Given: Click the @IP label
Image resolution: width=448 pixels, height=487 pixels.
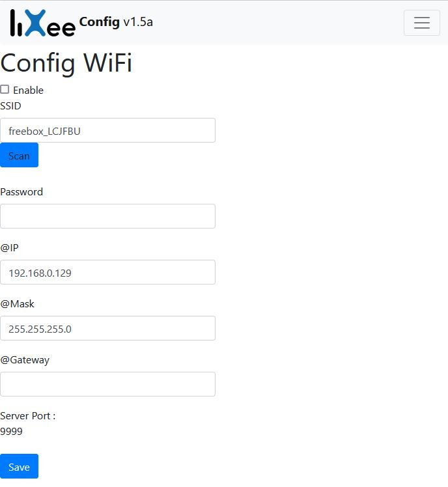Looking at the screenshot, I should 9,248.
